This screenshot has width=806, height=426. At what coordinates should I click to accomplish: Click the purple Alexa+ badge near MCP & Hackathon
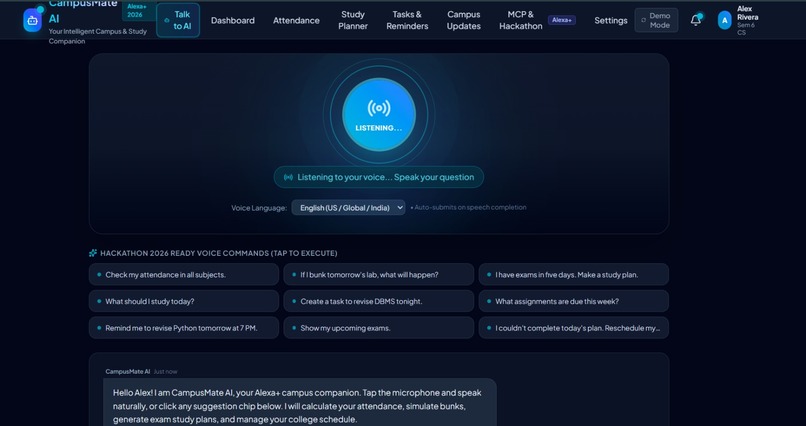562,20
